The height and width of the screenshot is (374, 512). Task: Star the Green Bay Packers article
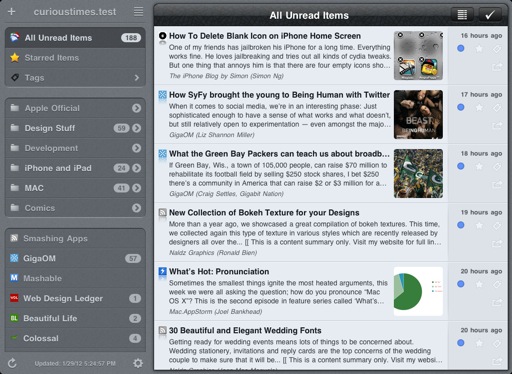click(x=479, y=166)
